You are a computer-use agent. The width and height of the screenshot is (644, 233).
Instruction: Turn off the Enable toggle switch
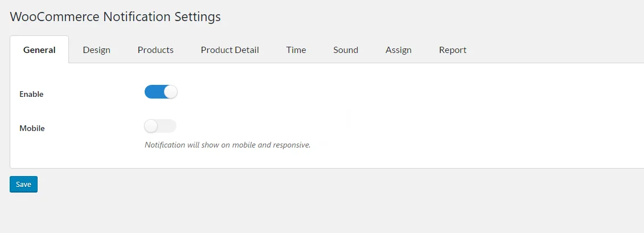point(161,92)
